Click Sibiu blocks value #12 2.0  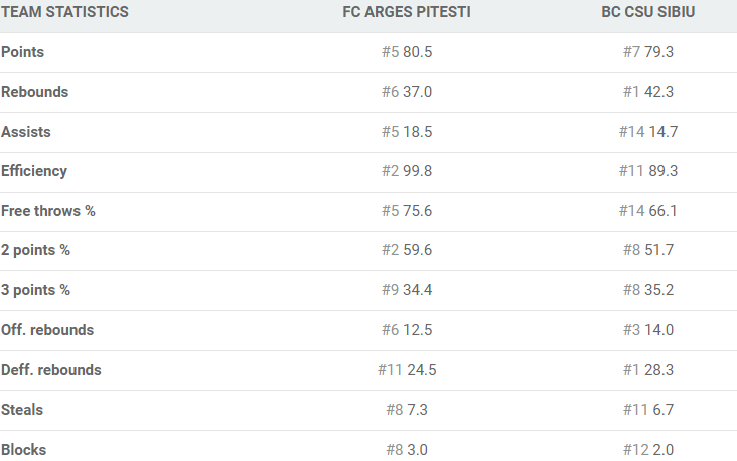pyautogui.click(x=648, y=450)
